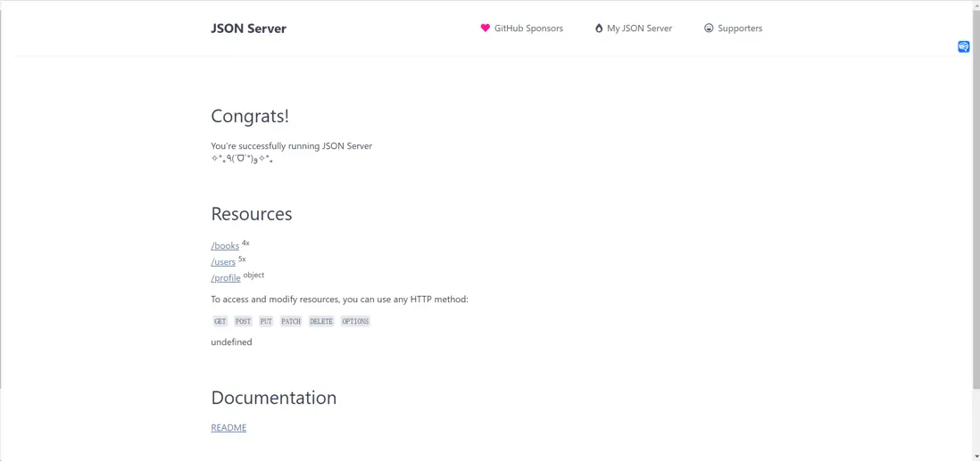Click the DELETE method tag
The height and width of the screenshot is (461, 980).
pos(321,322)
